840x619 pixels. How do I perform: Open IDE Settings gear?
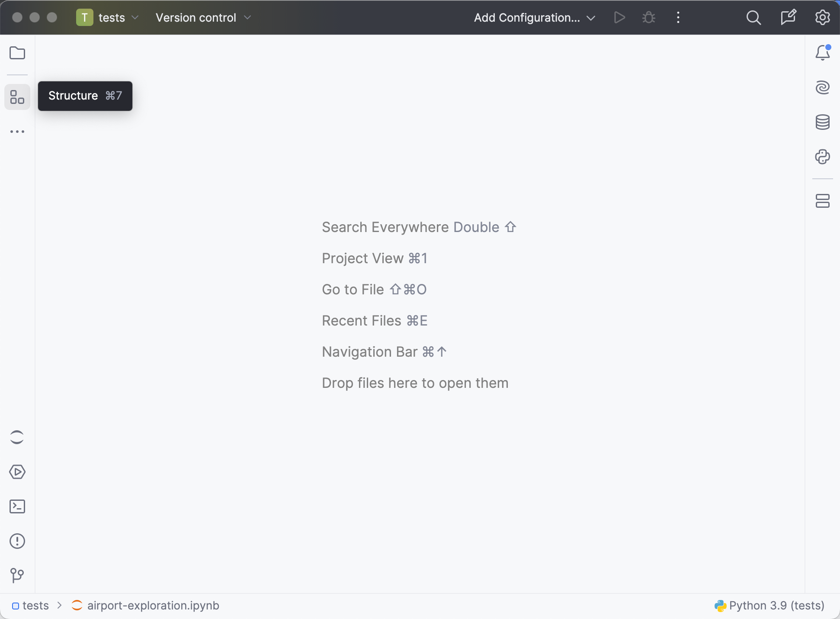coord(823,17)
